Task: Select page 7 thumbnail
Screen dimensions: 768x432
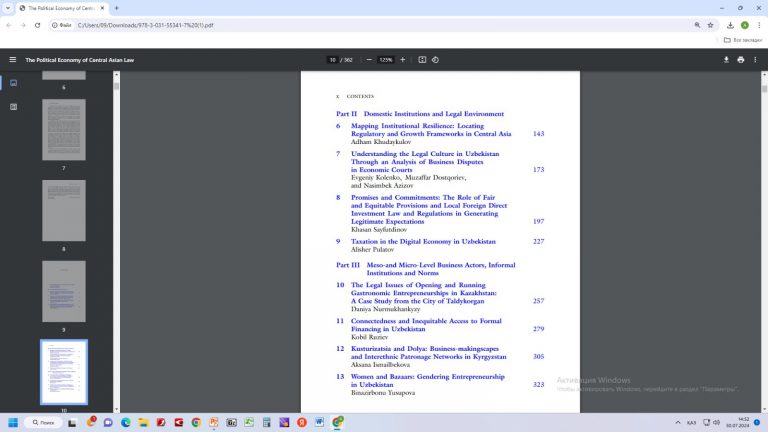Action: pyautogui.click(x=64, y=130)
